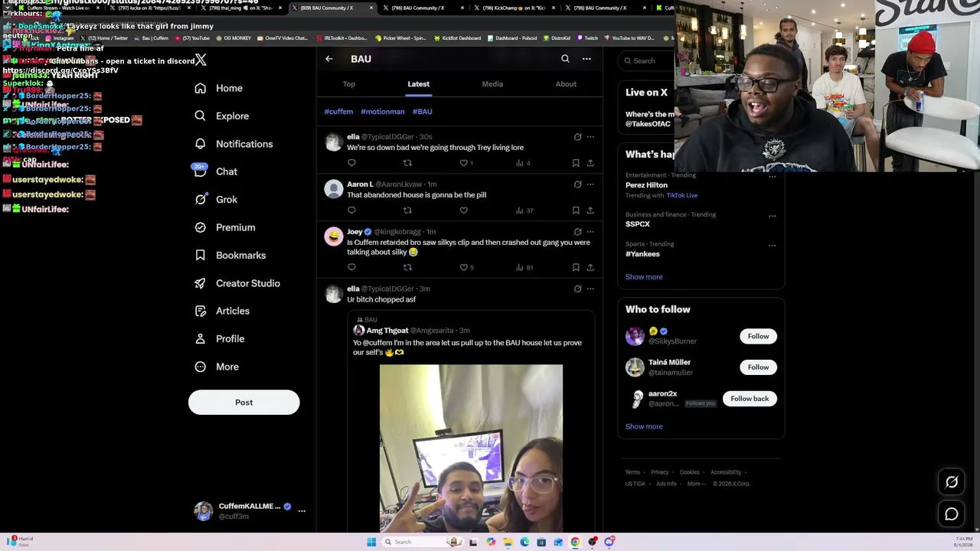
Task: Open options for the #Yankees trend
Action: click(772, 246)
